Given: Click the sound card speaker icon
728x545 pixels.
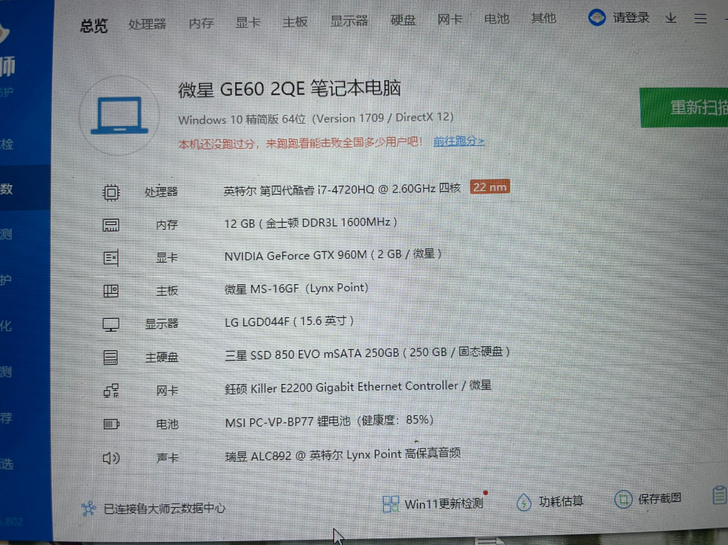Looking at the screenshot, I should tap(111, 458).
